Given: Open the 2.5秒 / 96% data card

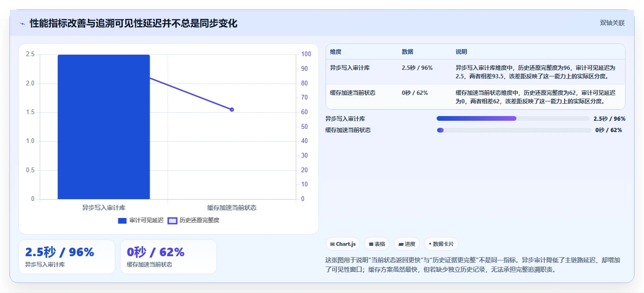Looking at the screenshot, I should (67, 257).
